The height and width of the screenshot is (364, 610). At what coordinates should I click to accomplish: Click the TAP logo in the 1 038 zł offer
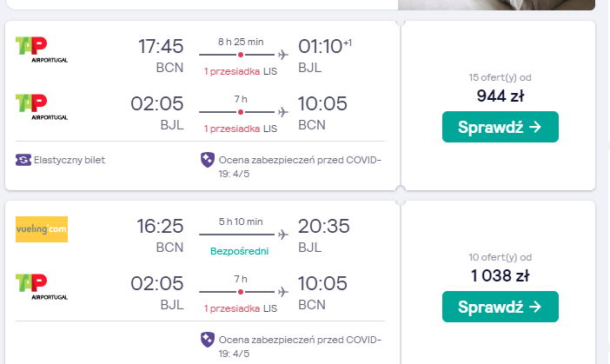pos(42,287)
